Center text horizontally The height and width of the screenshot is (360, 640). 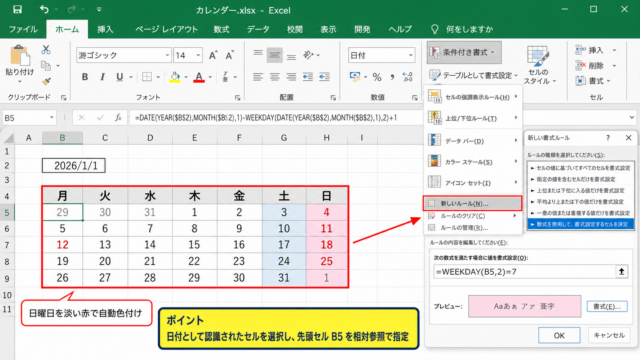[274, 77]
